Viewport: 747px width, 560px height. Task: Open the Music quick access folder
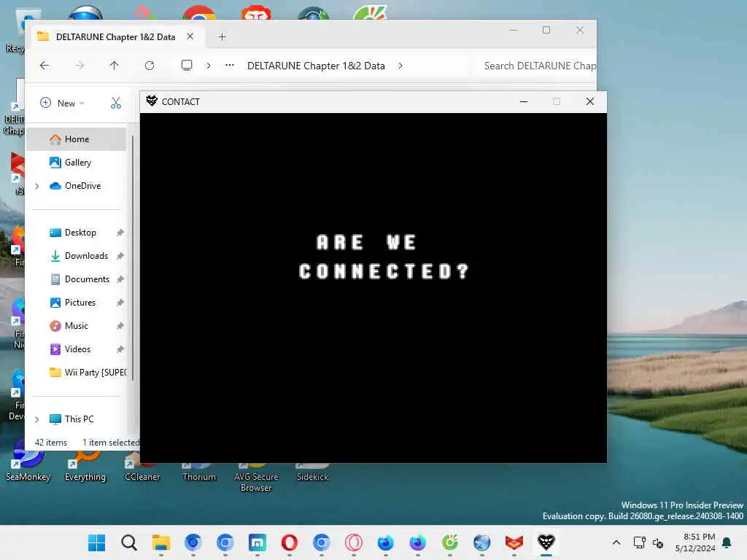pos(77,326)
